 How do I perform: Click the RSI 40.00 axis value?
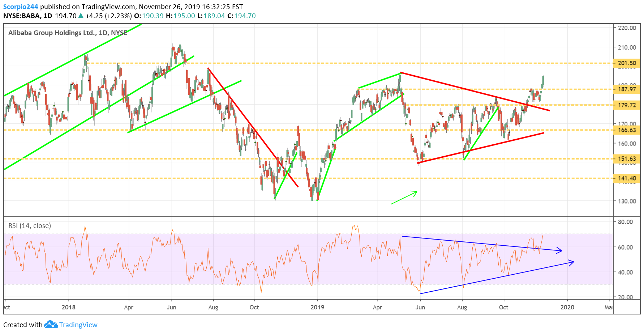click(x=626, y=272)
